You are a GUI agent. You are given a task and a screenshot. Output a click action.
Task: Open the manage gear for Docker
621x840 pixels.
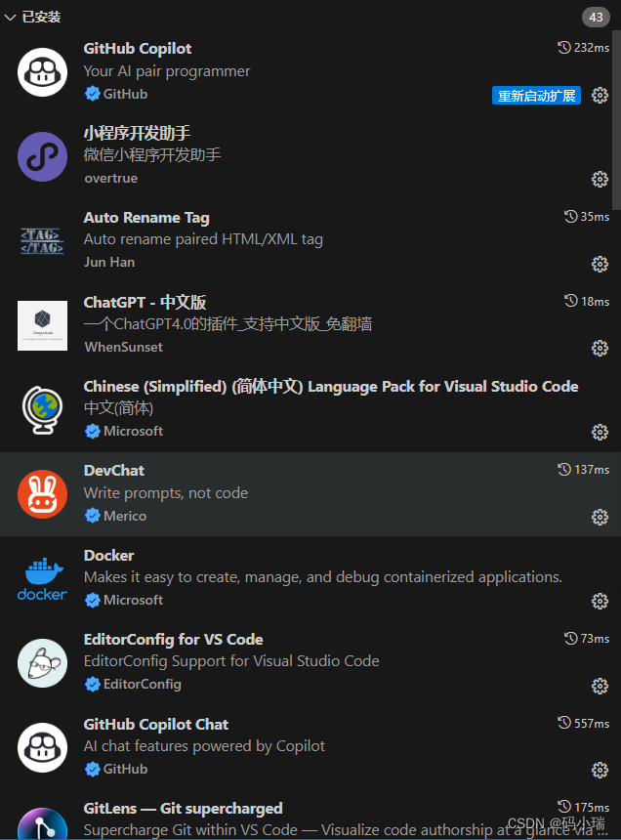(x=600, y=601)
